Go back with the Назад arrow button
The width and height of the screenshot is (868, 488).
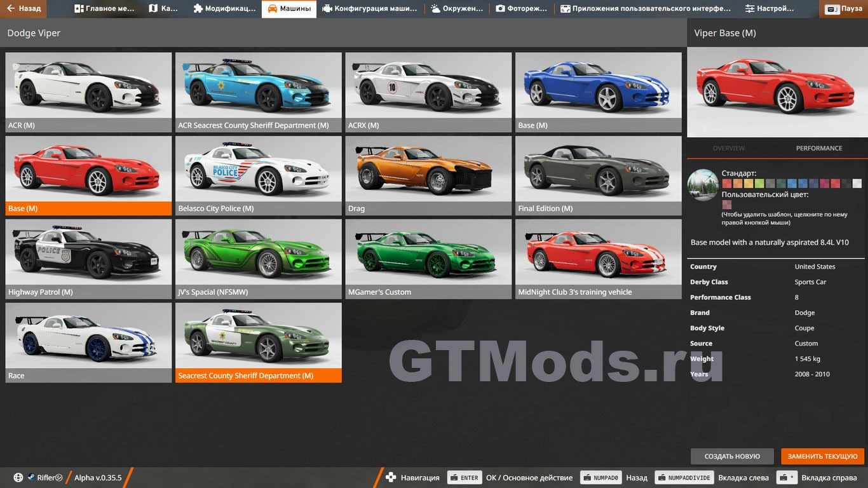click(24, 9)
